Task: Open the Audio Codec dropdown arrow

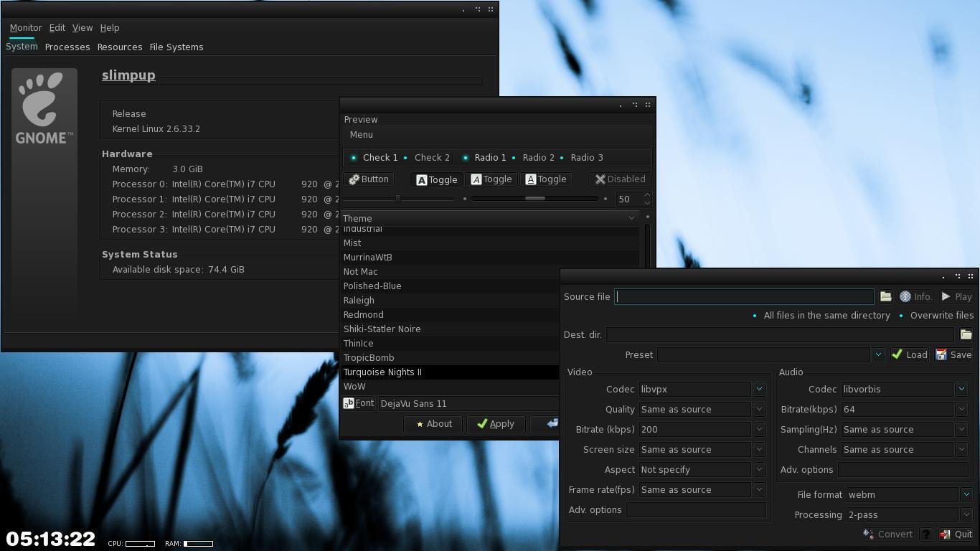Action: 961,389
